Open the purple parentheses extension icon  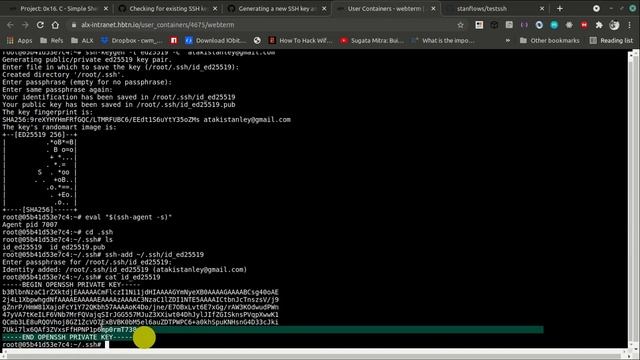(x=524, y=25)
